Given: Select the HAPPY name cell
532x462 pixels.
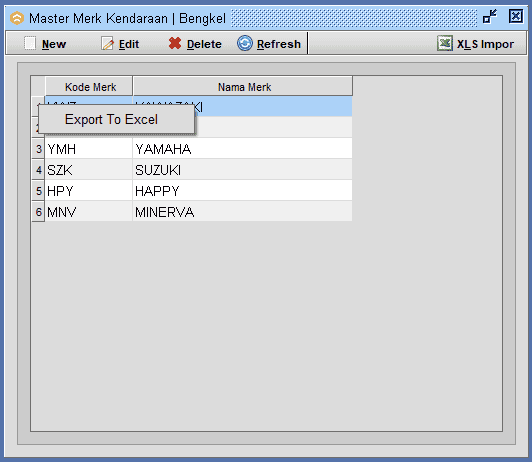Looking at the screenshot, I should [242, 191].
